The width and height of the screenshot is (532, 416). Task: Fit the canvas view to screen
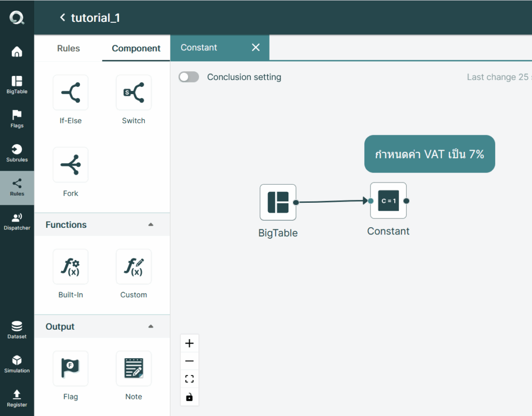point(189,379)
